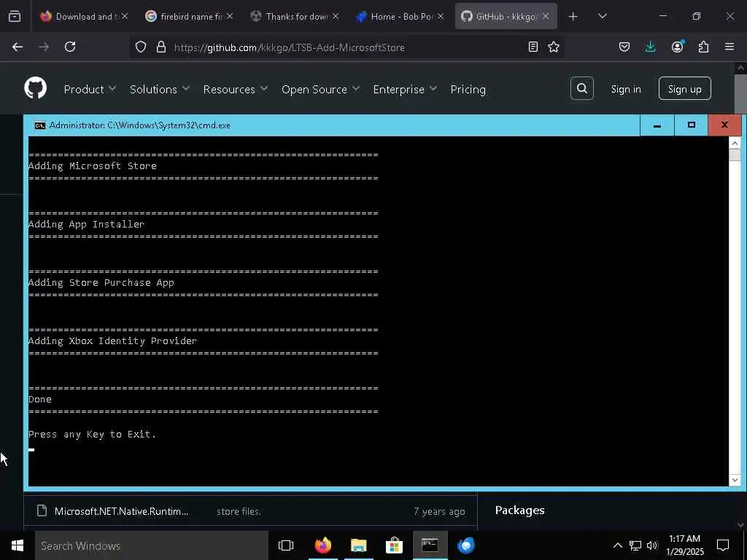747x560 pixels.
Task: Open Microsoft Store from the taskbar
Action: pyautogui.click(x=394, y=545)
